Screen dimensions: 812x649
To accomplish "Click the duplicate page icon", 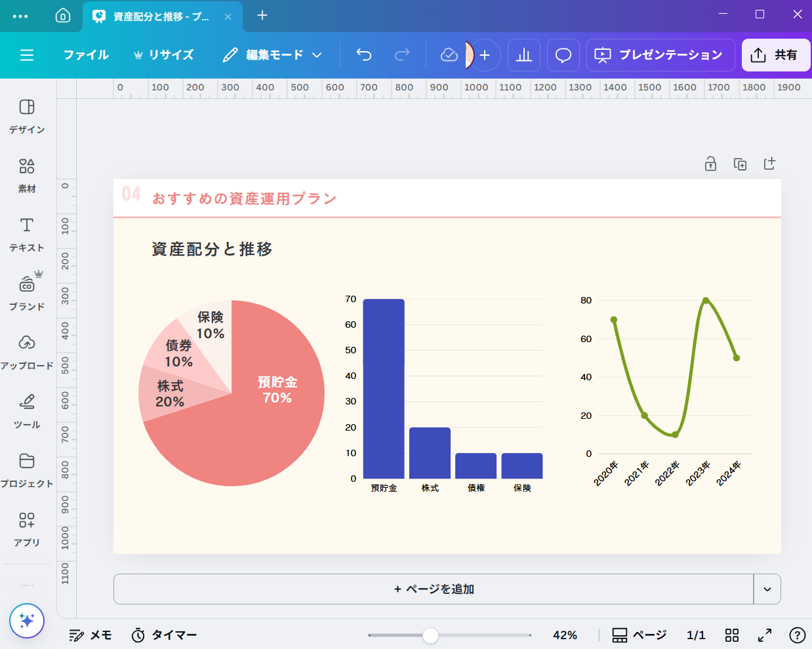I will 740,164.
